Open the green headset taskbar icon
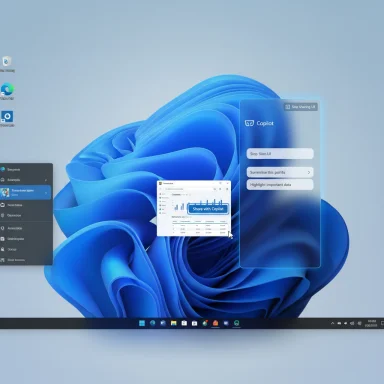The image size is (384, 384). coord(236,323)
